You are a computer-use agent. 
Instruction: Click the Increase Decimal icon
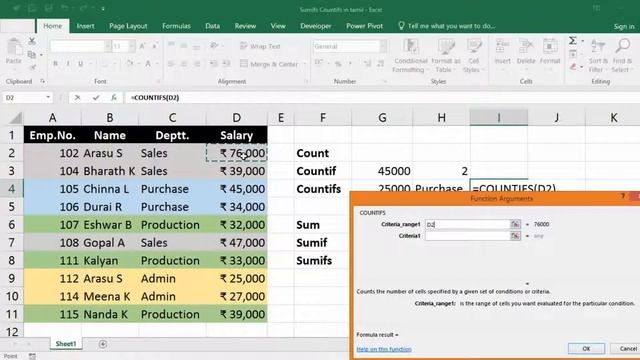[x=367, y=64]
